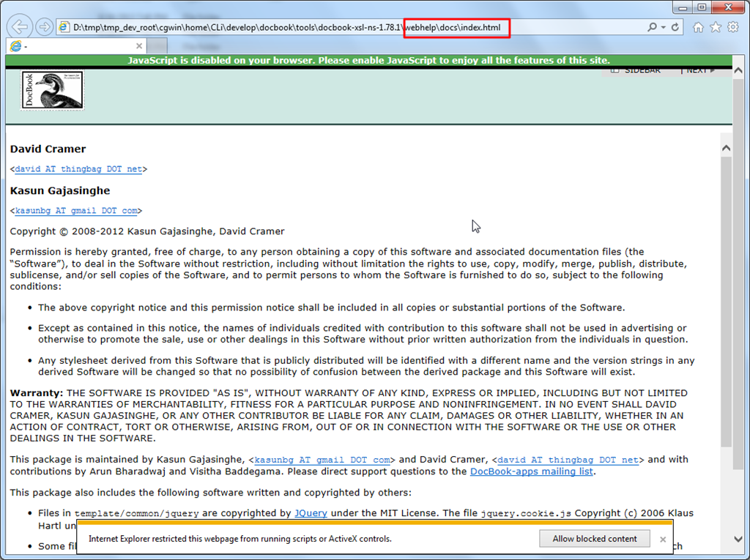
Task: Click the Copyright 2008-2012 line
Action: click(147, 231)
